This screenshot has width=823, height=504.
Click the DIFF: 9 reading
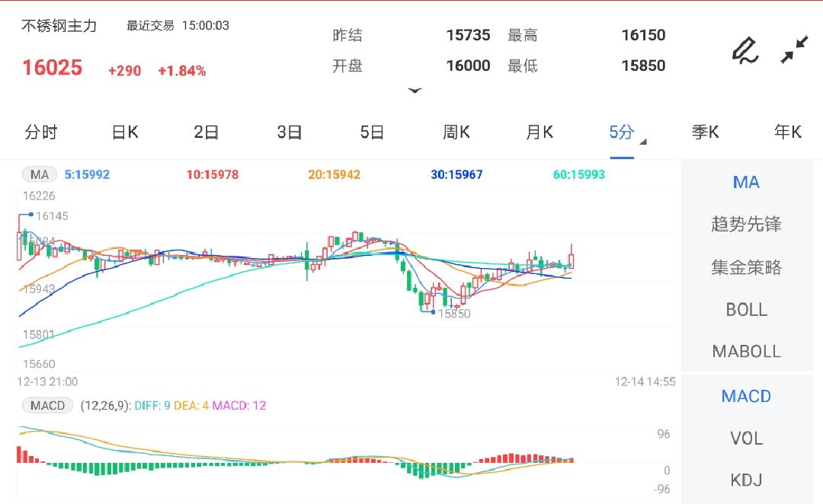(152, 405)
